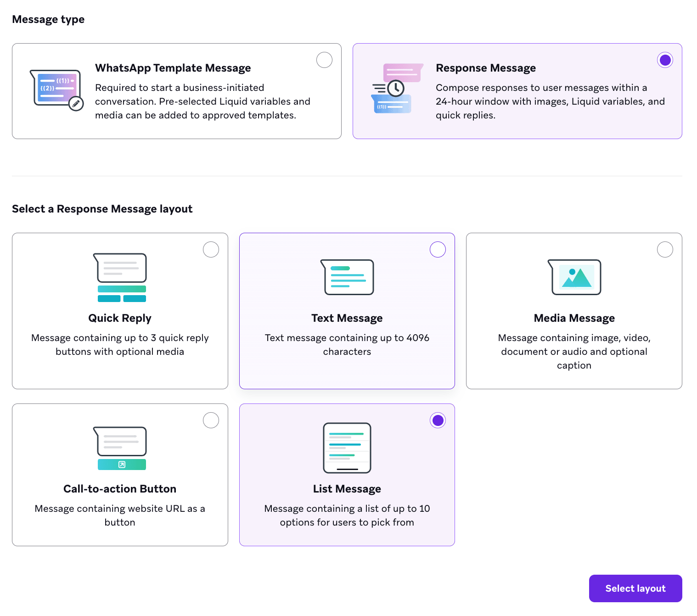Click the Quick Reply card description text

click(x=120, y=345)
